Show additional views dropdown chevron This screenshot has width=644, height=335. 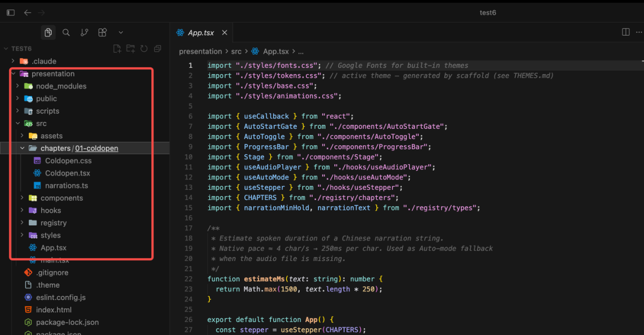(120, 32)
